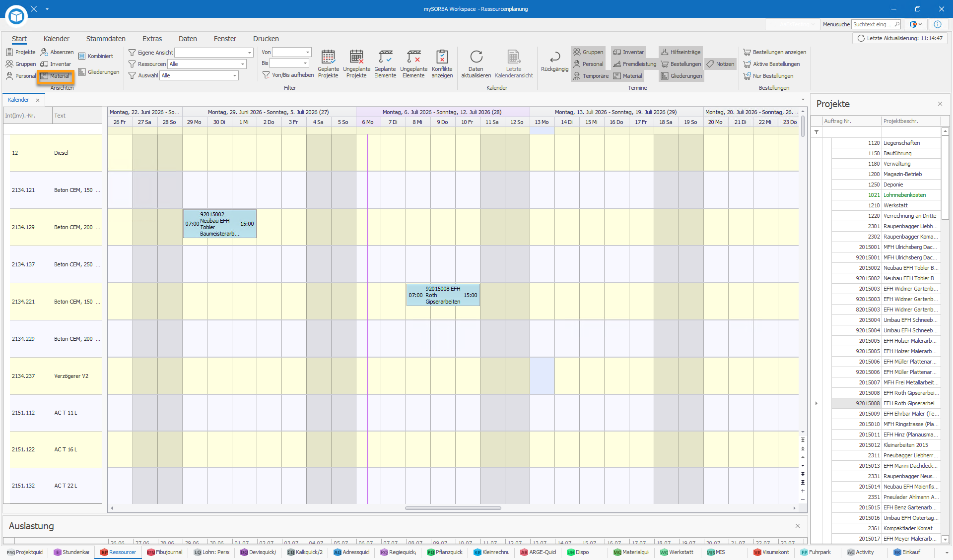This screenshot has height=560, width=953.
Task: Select the 92015002 Neubau EFH Tobler appointment
Action: point(220,224)
